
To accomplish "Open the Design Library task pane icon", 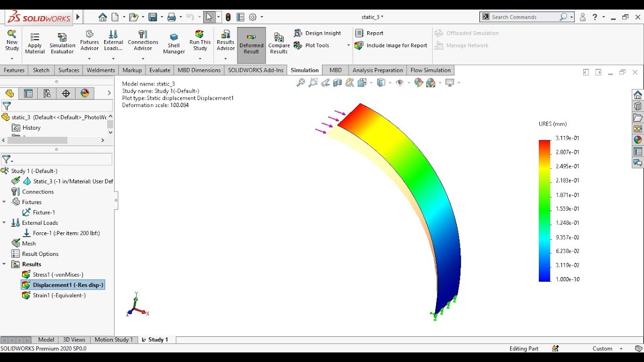I will click(637, 106).
